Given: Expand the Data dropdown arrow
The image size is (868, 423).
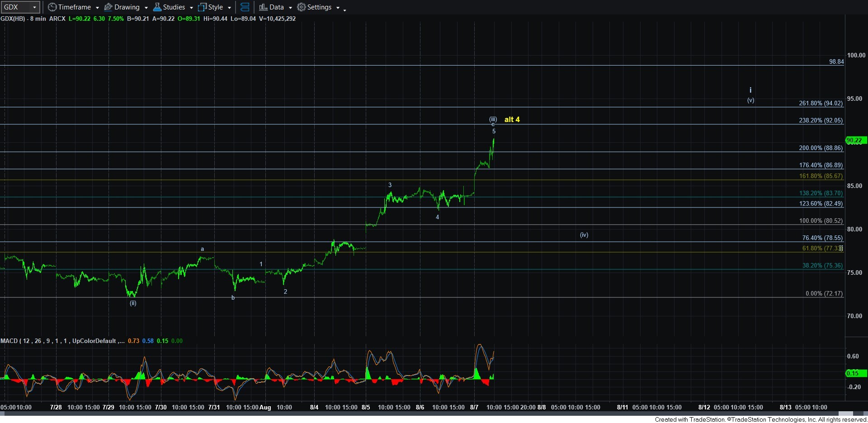Looking at the screenshot, I should pyautogui.click(x=290, y=8).
